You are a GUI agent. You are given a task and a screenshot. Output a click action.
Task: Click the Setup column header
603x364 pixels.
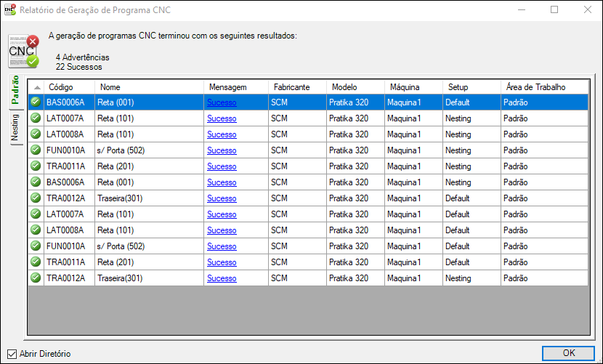(x=472, y=87)
